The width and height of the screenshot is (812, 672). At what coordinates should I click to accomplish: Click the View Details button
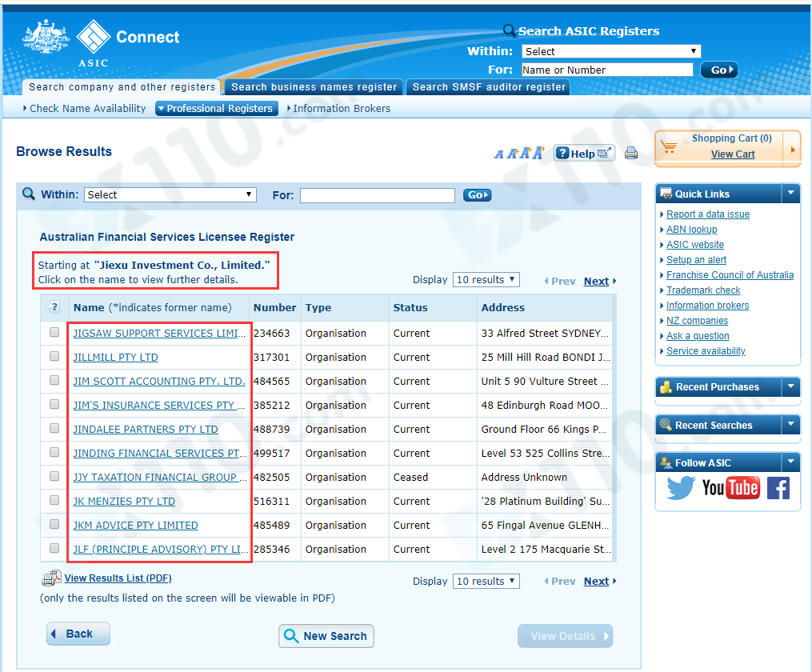[565, 636]
